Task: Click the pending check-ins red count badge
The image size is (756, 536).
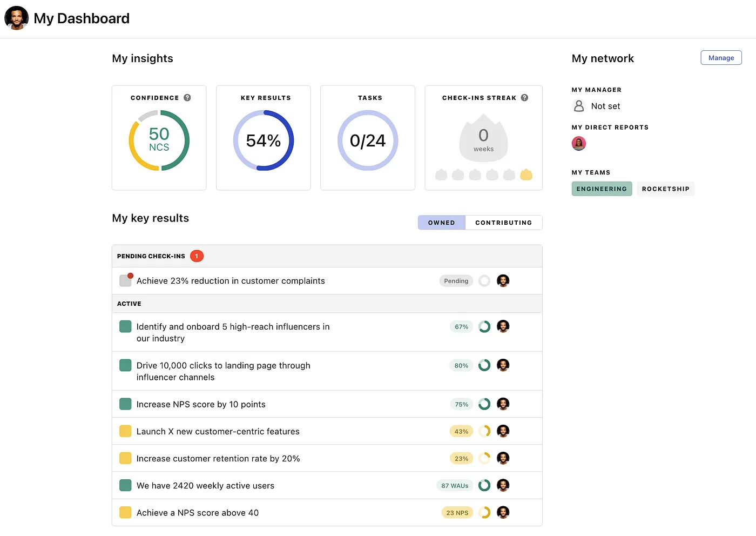Action: point(197,256)
